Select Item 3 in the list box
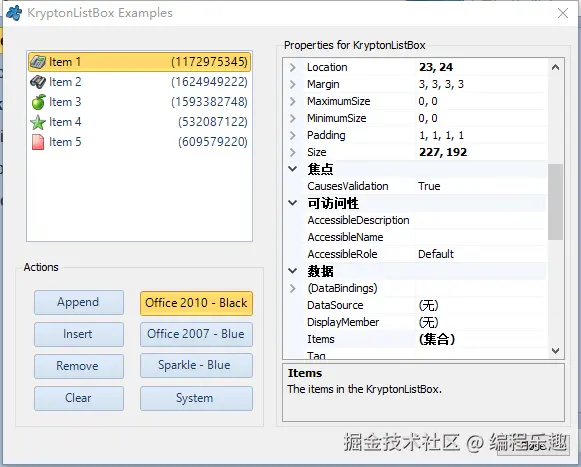The image size is (581, 467). [x=139, y=102]
